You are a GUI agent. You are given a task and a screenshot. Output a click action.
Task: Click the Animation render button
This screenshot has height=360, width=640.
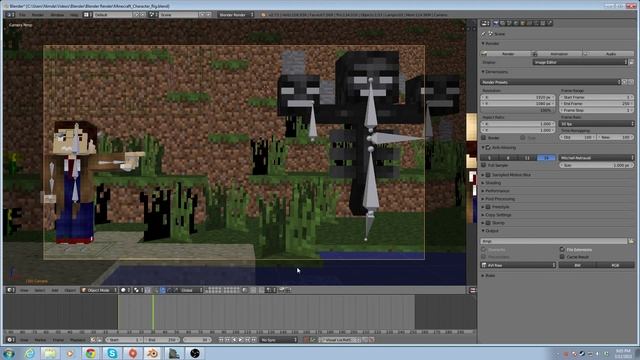coord(558,54)
